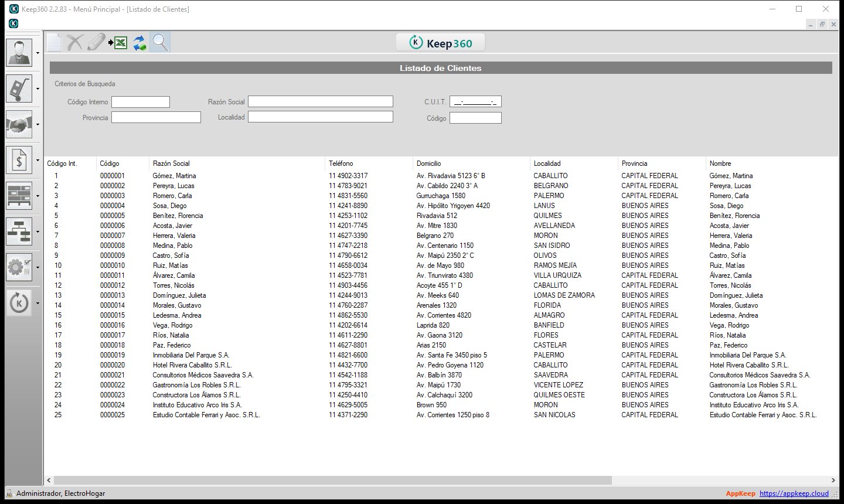
Task: Click the scrollbar right arrow
Action: click(833, 480)
